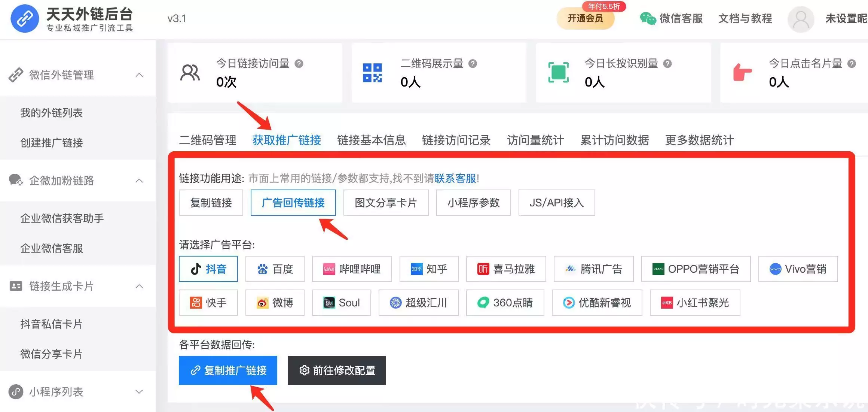The width and height of the screenshot is (868, 412).
Task: Select 百度 as the ad platform
Action: coord(275,269)
